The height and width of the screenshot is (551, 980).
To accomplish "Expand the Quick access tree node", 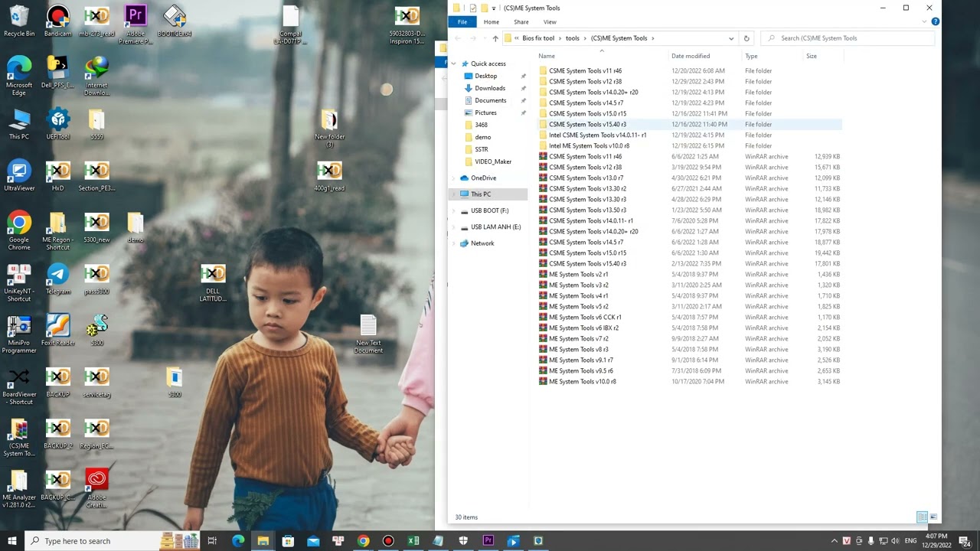I will pos(454,64).
